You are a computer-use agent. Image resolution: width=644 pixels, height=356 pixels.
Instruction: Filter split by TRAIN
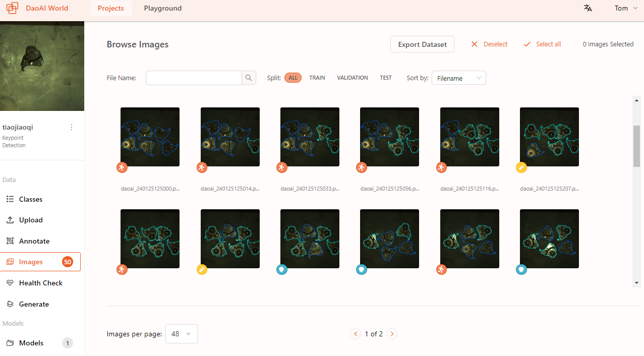coord(317,78)
